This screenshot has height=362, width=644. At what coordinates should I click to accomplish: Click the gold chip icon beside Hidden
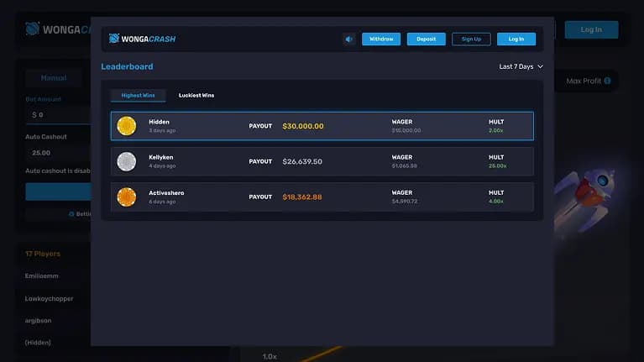coord(127,126)
